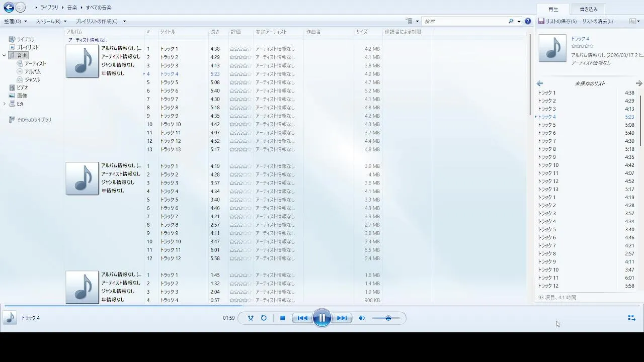Switch to Now Playing mode icon
The width and height of the screenshot is (644, 362).
(x=632, y=318)
